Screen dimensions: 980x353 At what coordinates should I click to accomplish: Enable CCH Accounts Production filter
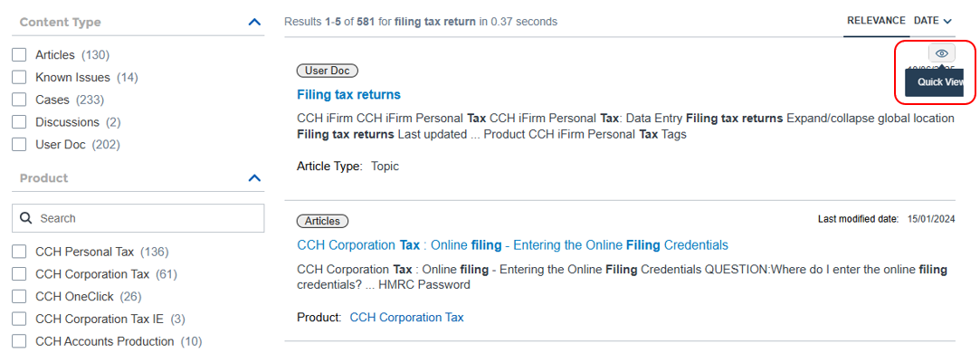[x=19, y=342]
